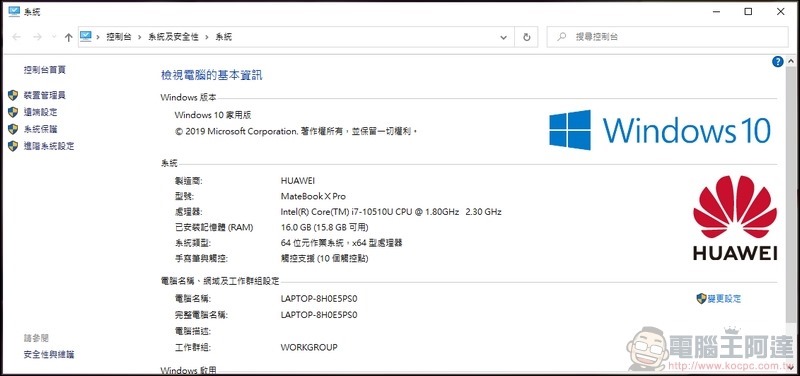Click the Windows 10 logo
The width and height of the screenshot is (800, 376).
(660, 130)
